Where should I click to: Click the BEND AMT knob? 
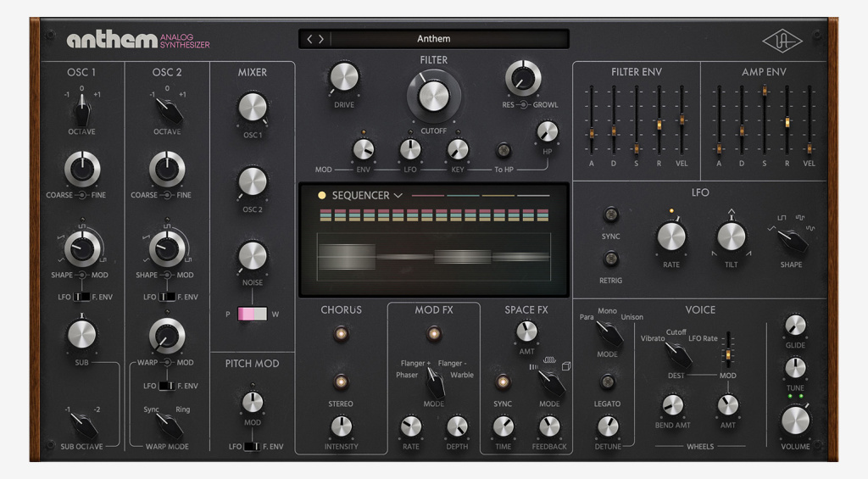(672, 405)
